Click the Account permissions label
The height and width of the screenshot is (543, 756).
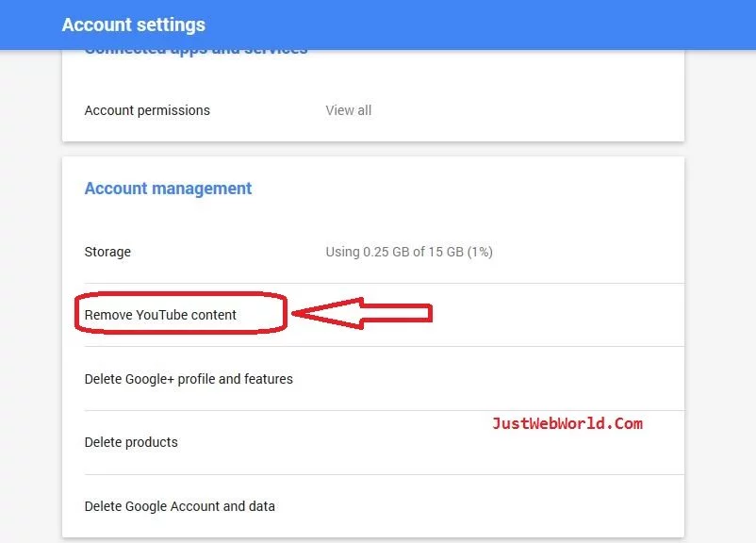(x=147, y=110)
